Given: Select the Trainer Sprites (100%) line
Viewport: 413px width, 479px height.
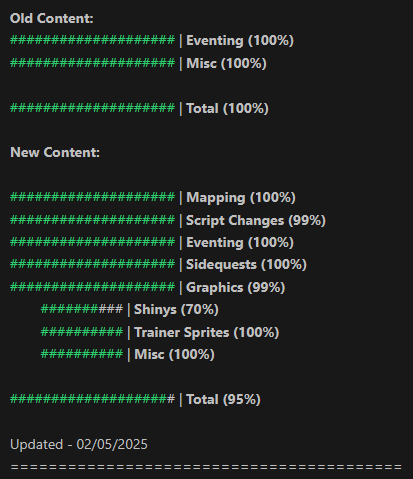Looking at the screenshot, I should [207, 332].
